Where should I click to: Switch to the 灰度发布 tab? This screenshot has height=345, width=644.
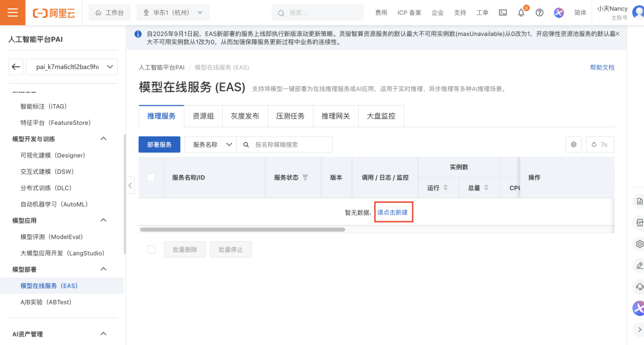[245, 117]
